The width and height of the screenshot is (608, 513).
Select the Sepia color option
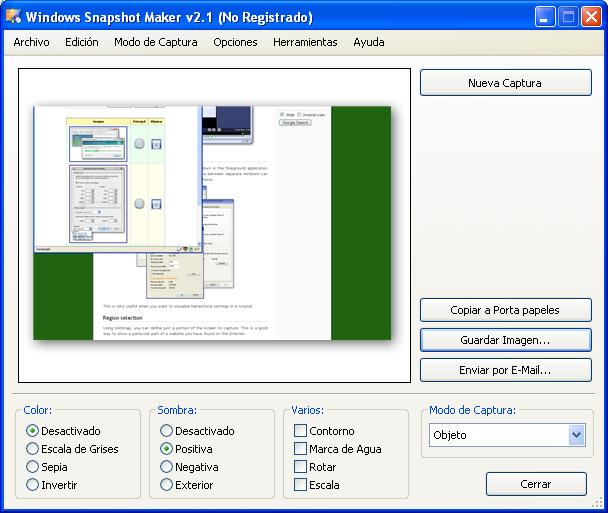coord(32,467)
